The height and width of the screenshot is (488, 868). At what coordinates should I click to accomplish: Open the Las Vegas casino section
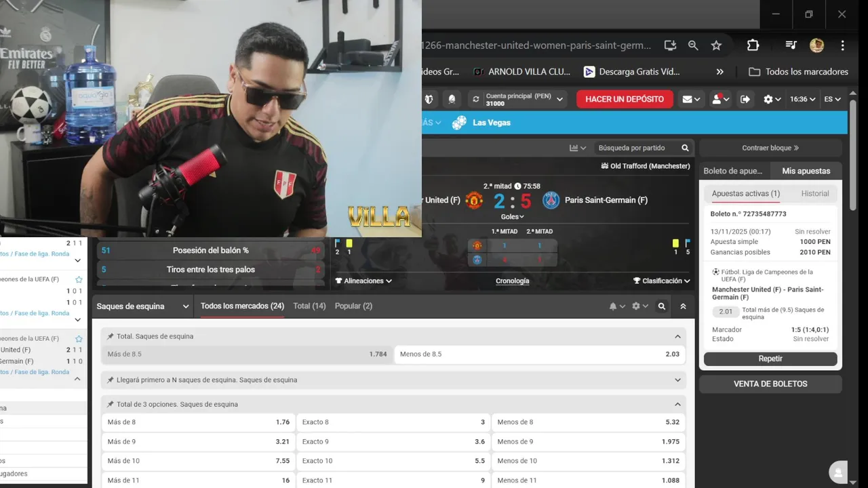[481, 123]
